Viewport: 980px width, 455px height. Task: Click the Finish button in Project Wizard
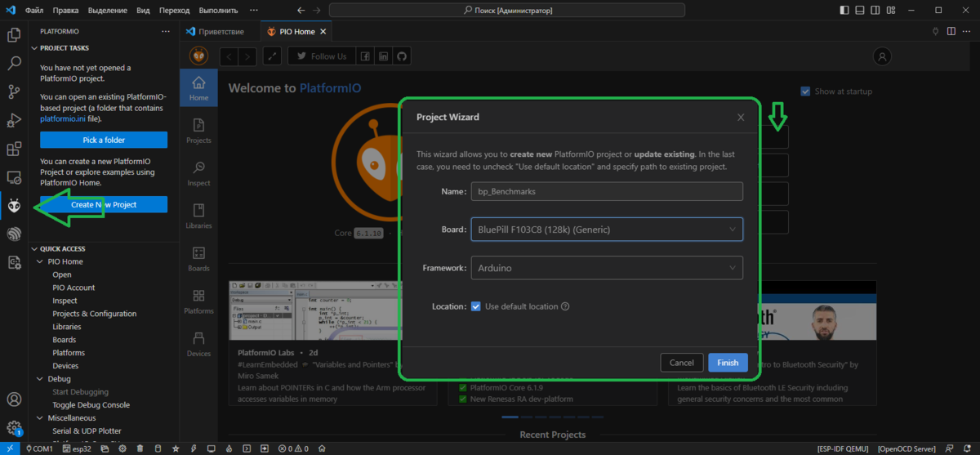tap(728, 363)
